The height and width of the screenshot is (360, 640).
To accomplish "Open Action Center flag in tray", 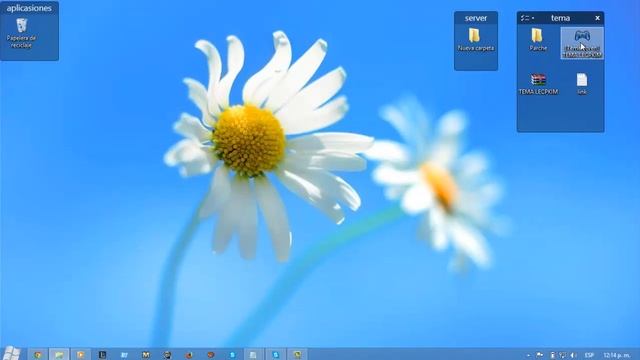I will (x=540, y=355).
